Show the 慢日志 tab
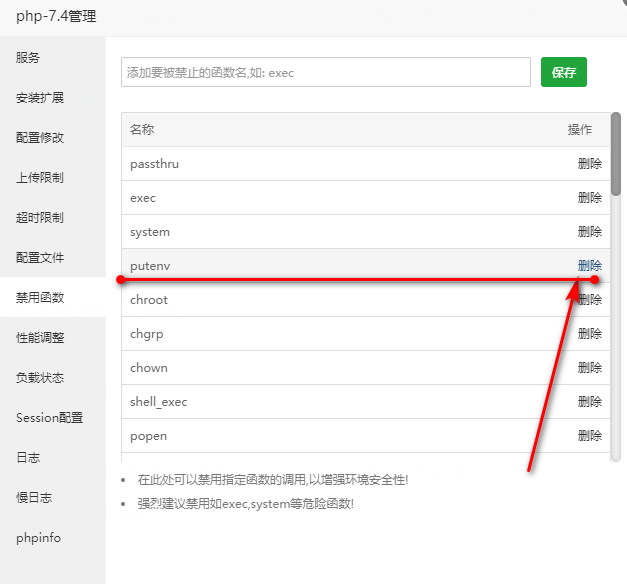This screenshot has width=627, height=584. (x=34, y=498)
